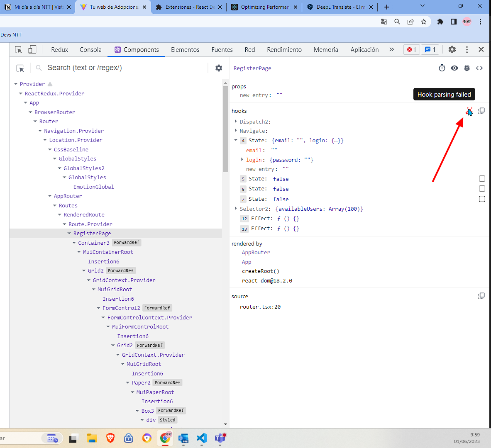Copy hooks to clipboard icon
The image size is (491, 448).
tap(481, 111)
